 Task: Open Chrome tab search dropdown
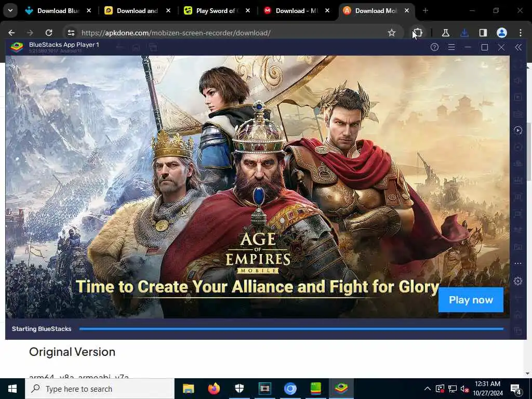(10, 10)
